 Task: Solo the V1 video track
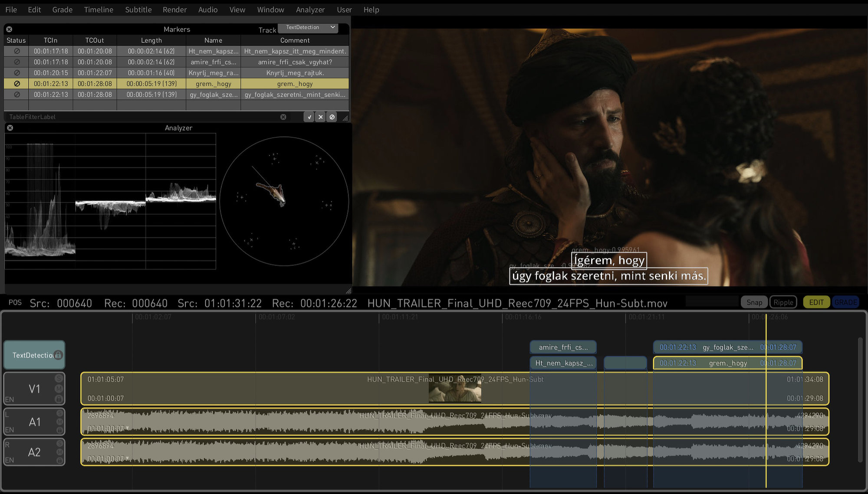click(59, 378)
